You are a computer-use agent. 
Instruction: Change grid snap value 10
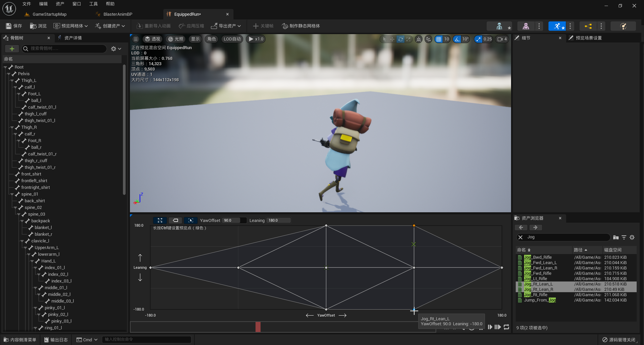(x=447, y=39)
